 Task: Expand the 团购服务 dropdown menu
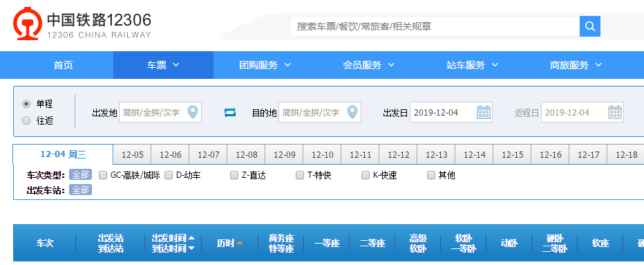click(x=265, y=65)
